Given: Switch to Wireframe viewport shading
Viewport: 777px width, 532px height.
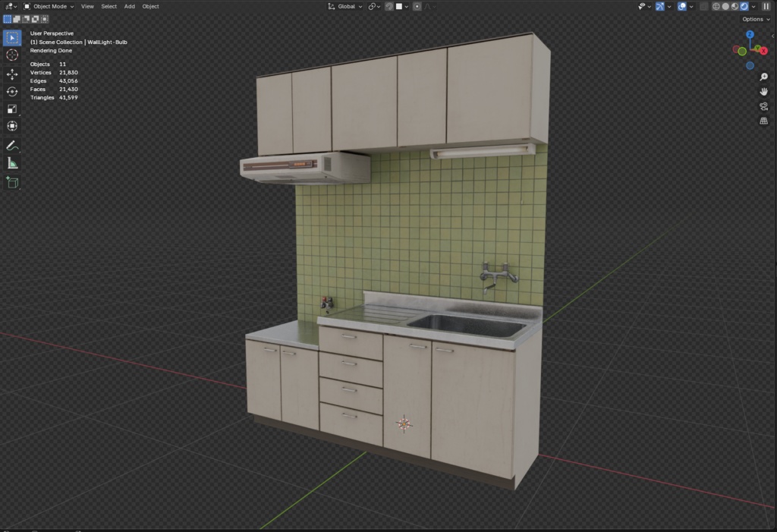Looking at the screenshot, I should click(x=716, y=6).
